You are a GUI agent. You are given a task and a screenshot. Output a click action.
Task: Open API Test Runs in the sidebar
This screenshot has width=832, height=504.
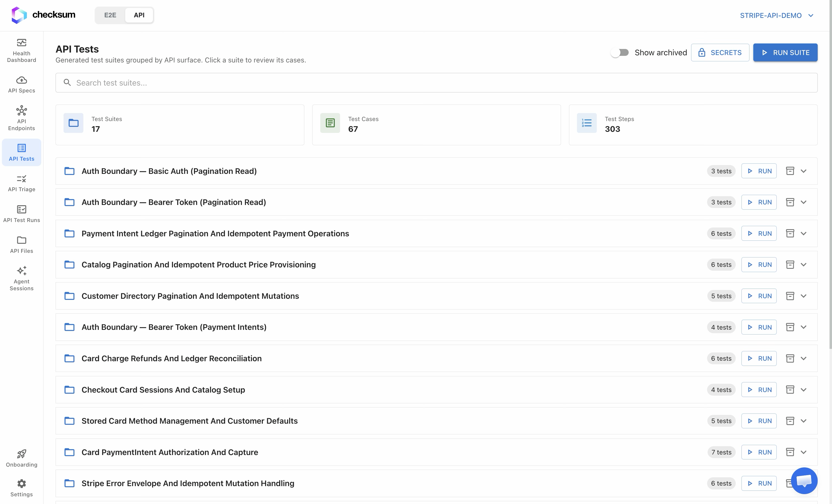click(22, 214)
